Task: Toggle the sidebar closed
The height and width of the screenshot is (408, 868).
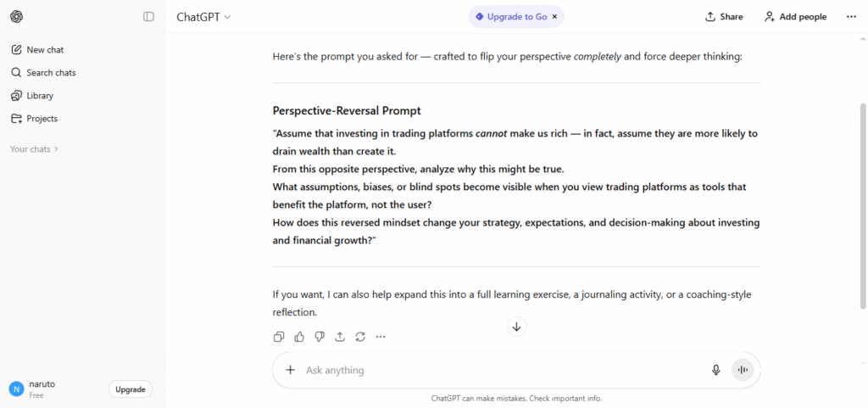Action: click(149, 16)
